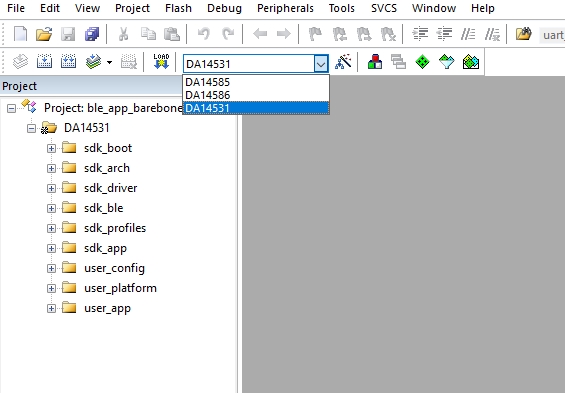Click the Manage Project Items colored blocks icon
The width and height of the screenshot is (565, 393).
pos(375,62)
